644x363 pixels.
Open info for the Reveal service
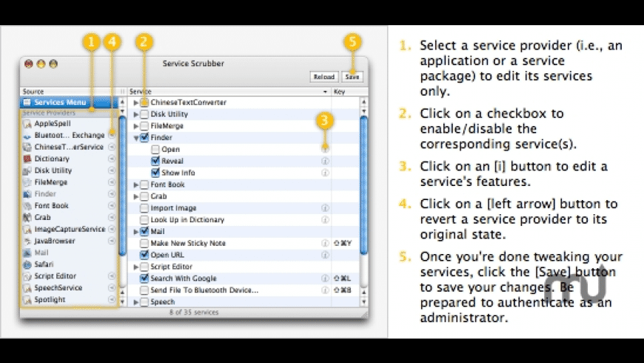pos(325,161)
